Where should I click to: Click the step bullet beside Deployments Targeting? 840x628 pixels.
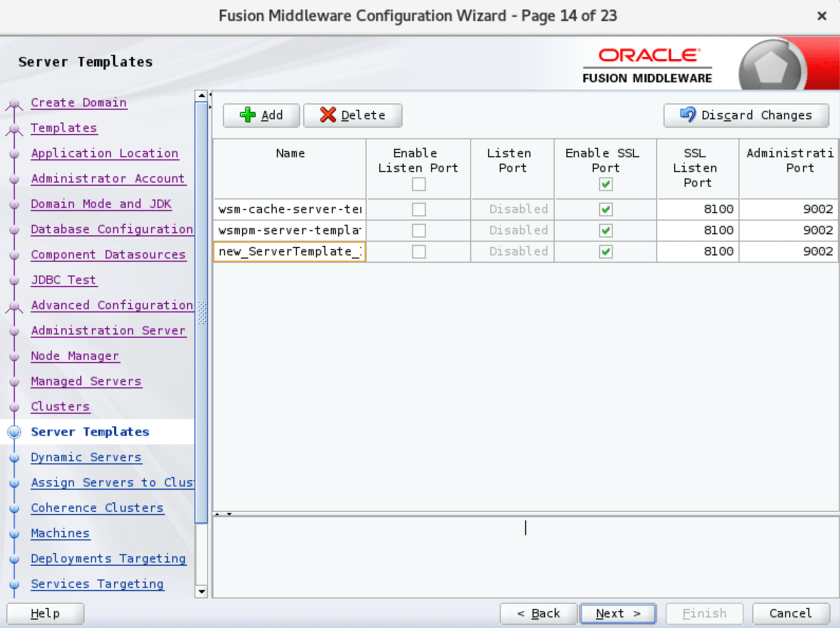point(15,559)
